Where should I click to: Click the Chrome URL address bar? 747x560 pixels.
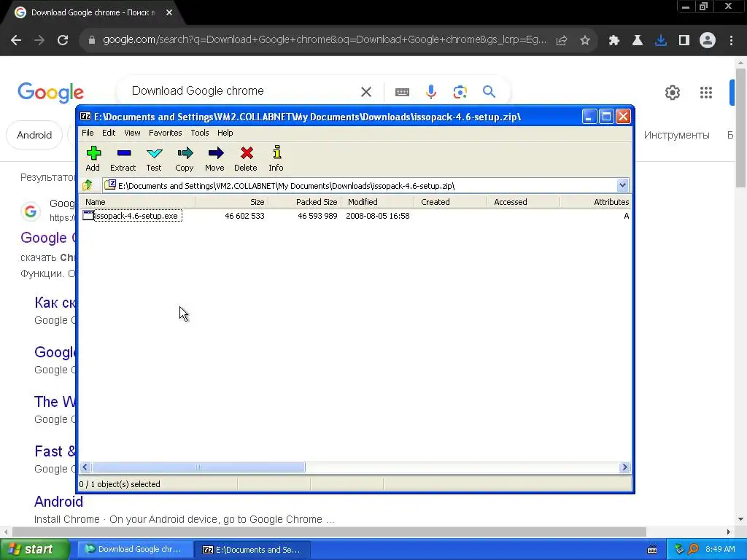[324, 40]
